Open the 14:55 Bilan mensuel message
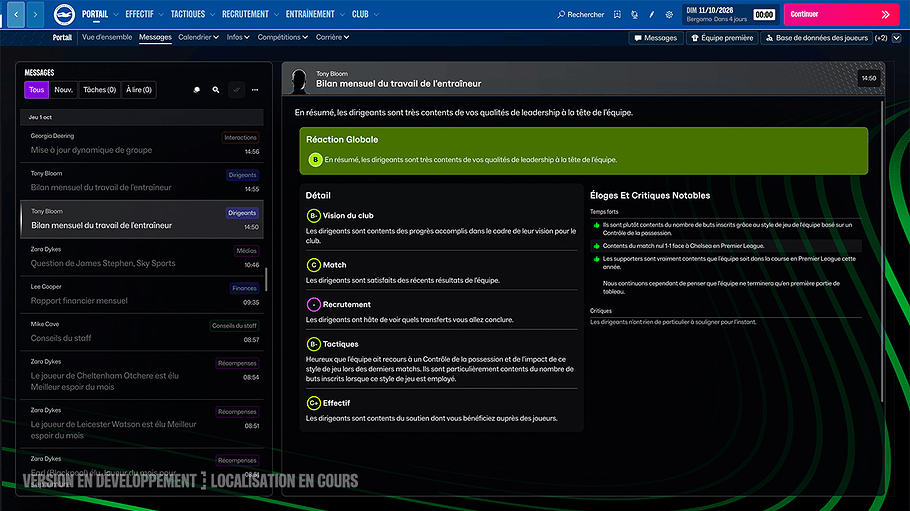 point(142,181)
